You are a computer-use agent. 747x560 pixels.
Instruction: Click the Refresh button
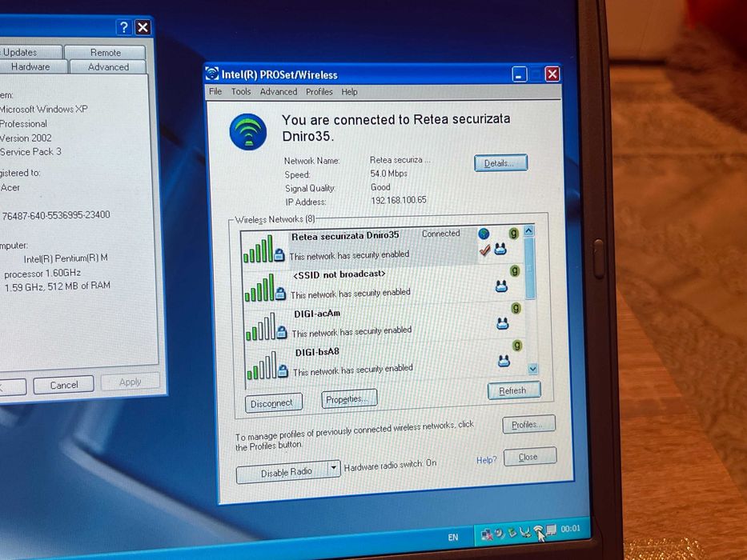click(513, 390)
